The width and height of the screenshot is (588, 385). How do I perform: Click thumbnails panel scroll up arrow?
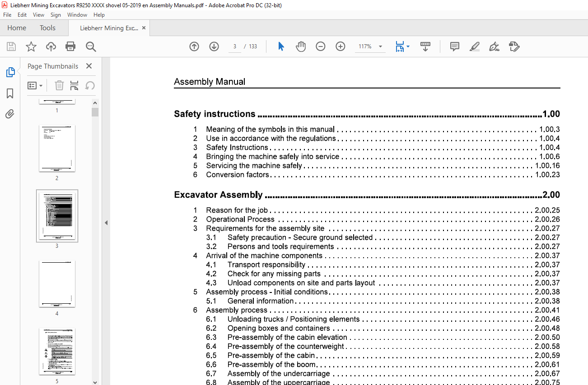pos(95,103)
